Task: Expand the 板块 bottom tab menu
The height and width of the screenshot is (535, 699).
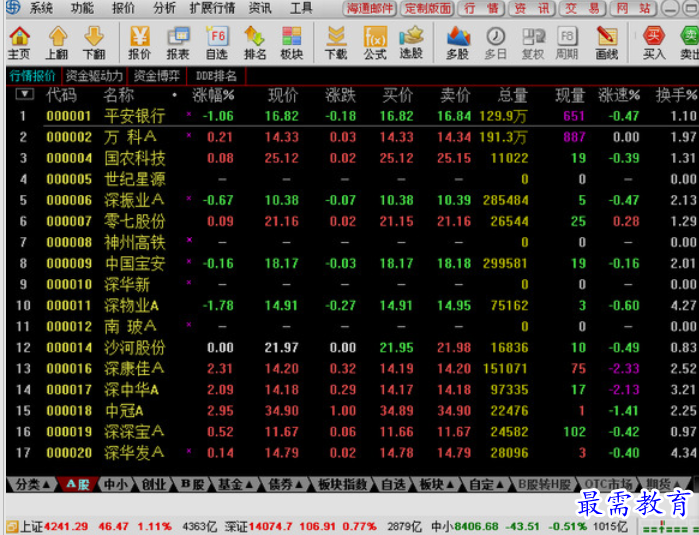Action: [x=436, y=484]
